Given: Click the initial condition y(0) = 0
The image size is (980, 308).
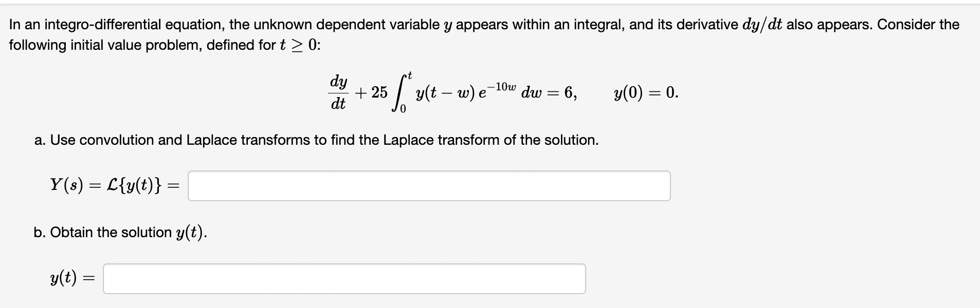Looking at the screenshot, I should coord(644,93).
